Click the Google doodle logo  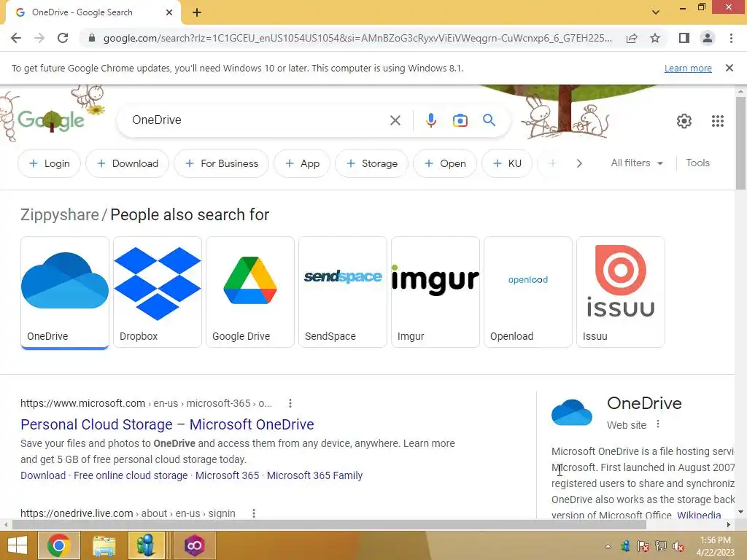tap(52, 120)
